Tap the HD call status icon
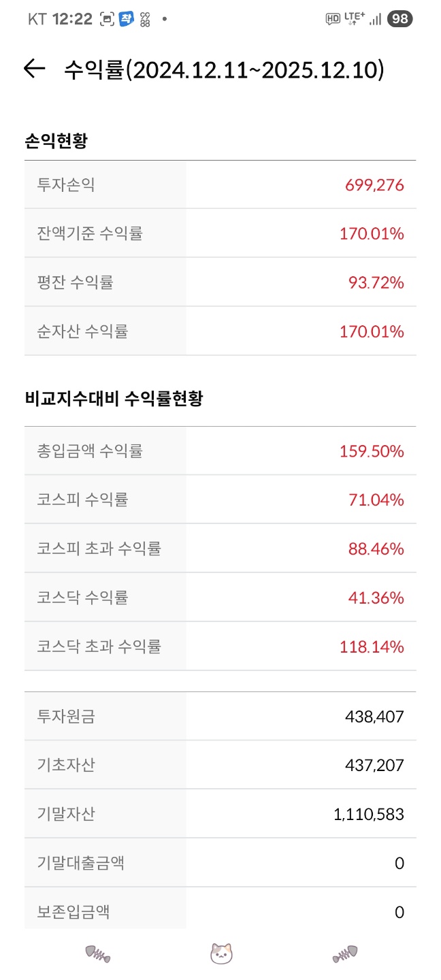Image resolution: width=441 pixels, height=980 pixels. [x=333, y=19]
